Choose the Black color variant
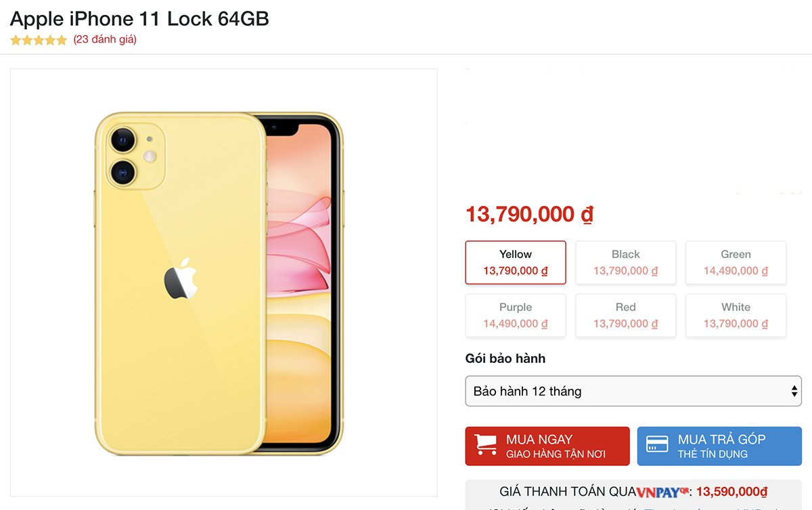The height and width of the screenshot is (510, 812). click(x=625, y=262)
